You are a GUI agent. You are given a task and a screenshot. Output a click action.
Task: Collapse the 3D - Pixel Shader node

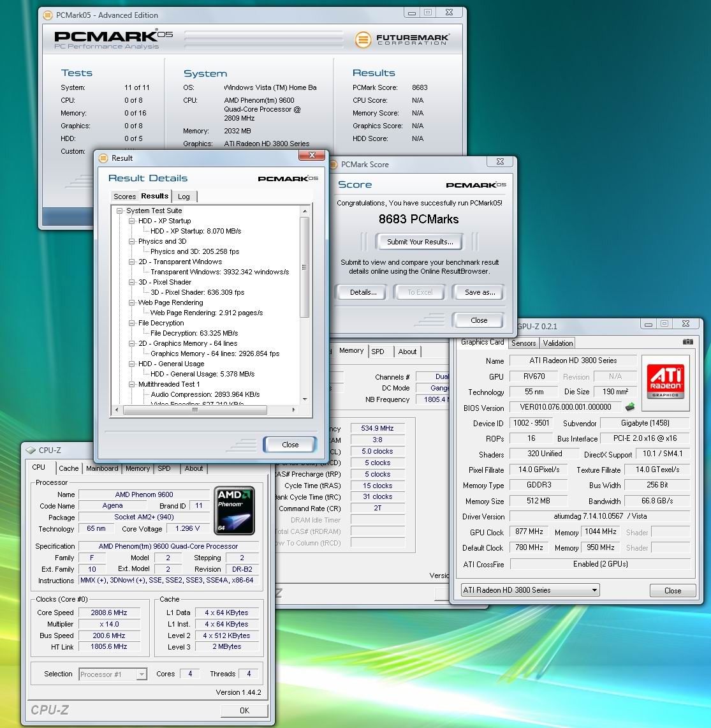click(132, 282)
